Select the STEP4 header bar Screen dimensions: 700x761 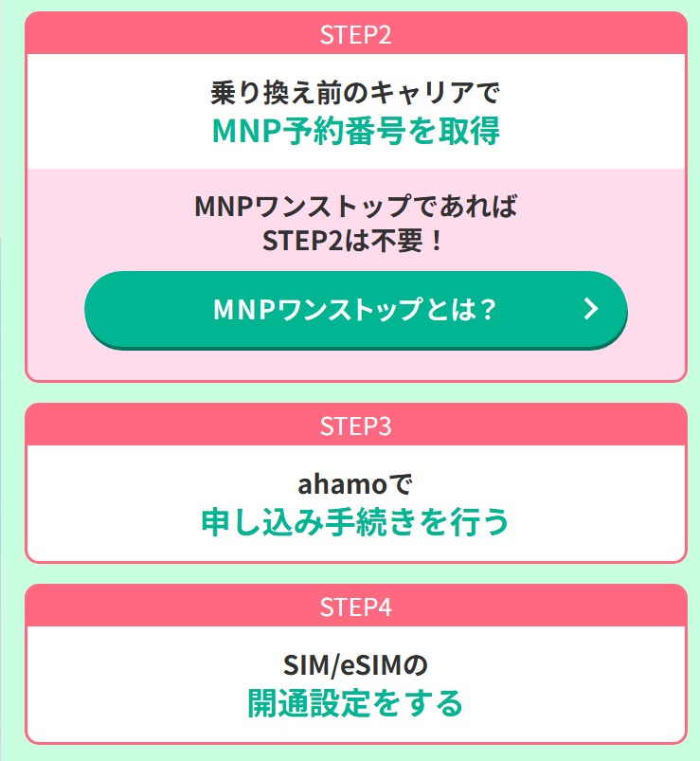click(355, 606)
